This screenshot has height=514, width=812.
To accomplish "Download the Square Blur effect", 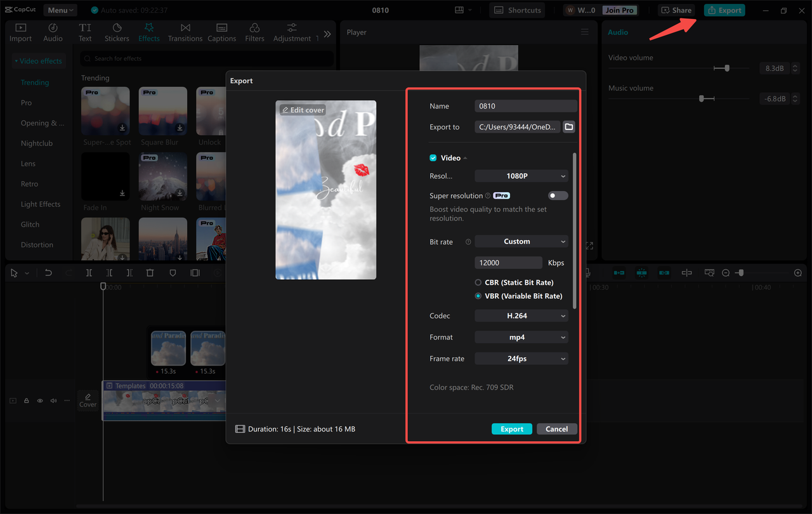I will pyautogui.click(x=180, y=128).
